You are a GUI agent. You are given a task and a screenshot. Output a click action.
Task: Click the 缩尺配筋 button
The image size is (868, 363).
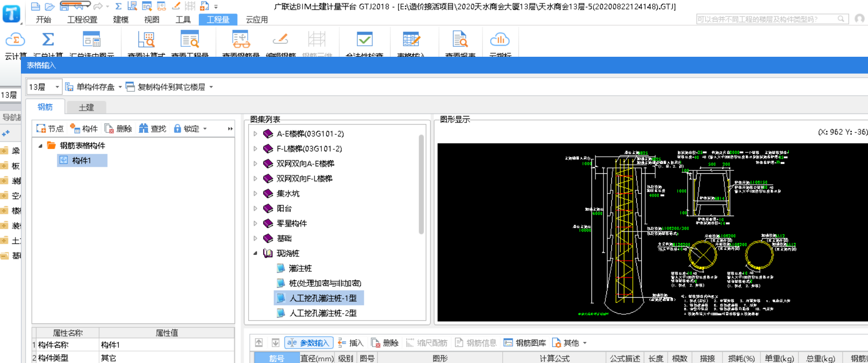point(427,343)
